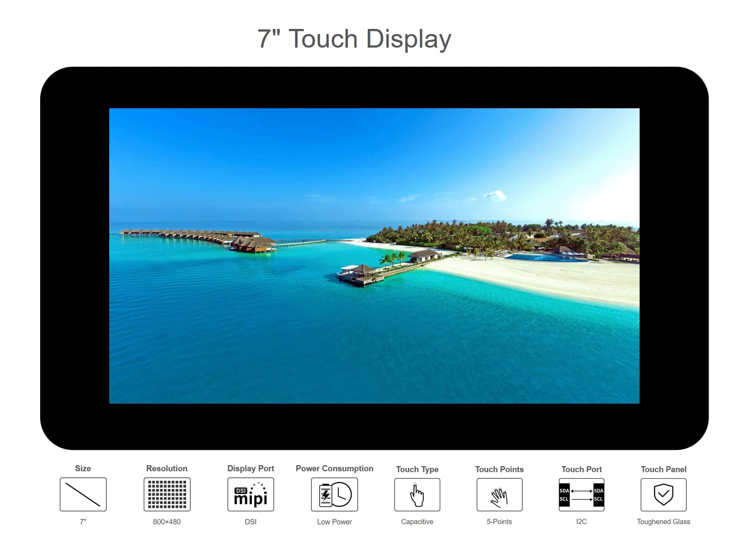Click the pixel grid Resolution icon

tap(167, 494)
